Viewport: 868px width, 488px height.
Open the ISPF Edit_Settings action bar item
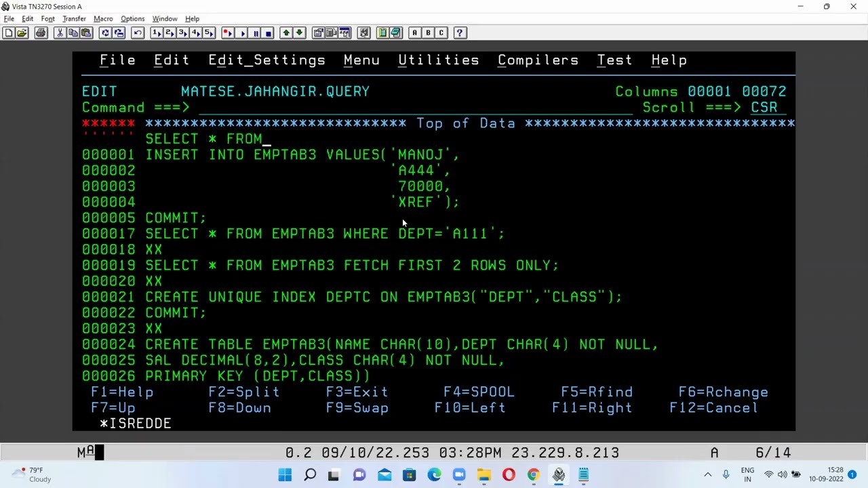[x=267, y=60]
